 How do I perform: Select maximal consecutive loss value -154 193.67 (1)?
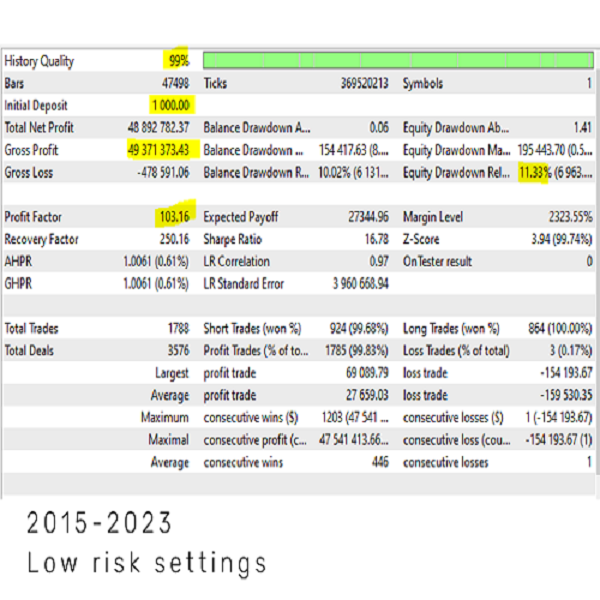559,440
